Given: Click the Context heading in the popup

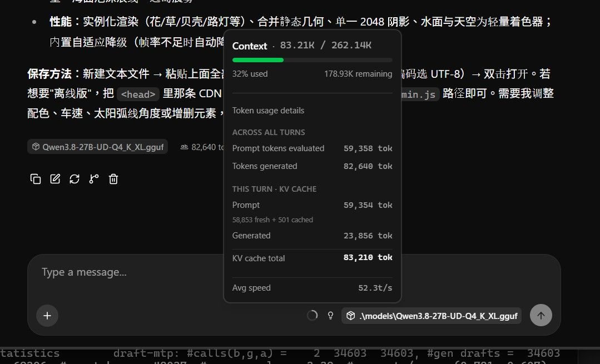Looking at the screenshot, I should pos(250,46).
